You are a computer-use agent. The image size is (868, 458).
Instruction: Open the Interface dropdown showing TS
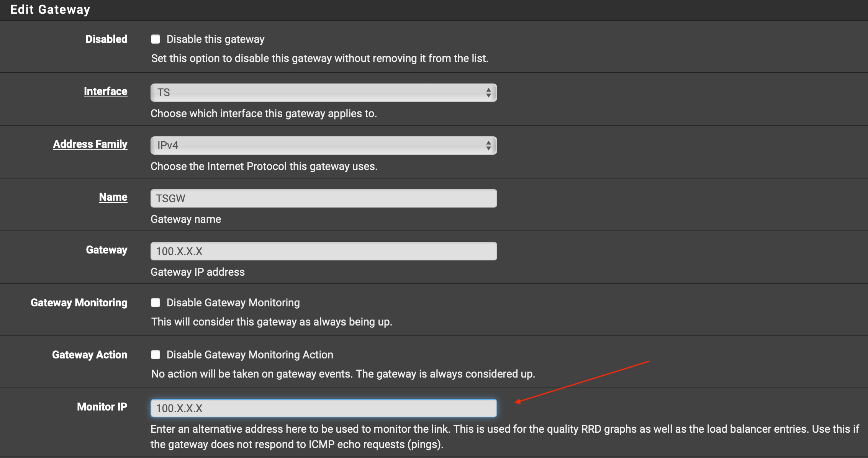[318, 92]
